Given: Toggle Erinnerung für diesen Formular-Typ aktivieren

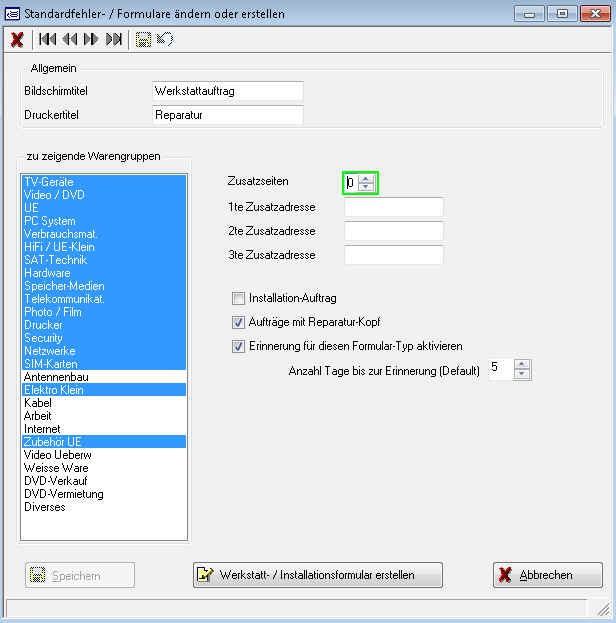Looking at the screenshot, I should 238,346.
